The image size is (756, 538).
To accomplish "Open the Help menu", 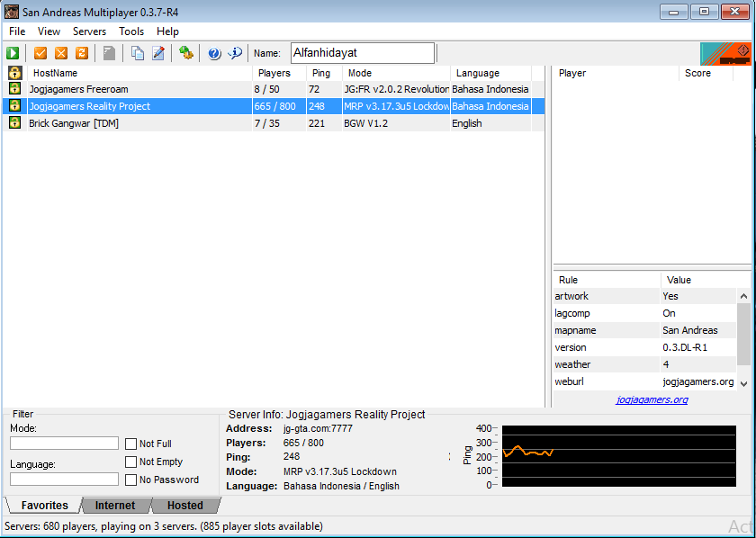I will click(x=167, y=31).
